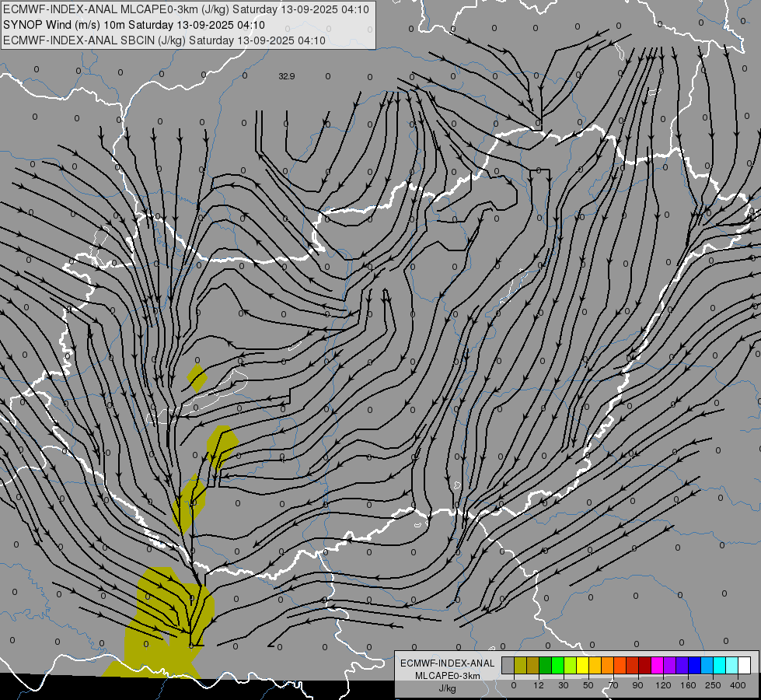This screenshot has width=761, height=700.
Task: Choose the cyan legend swatch
Action: click(x=720, y=666)
